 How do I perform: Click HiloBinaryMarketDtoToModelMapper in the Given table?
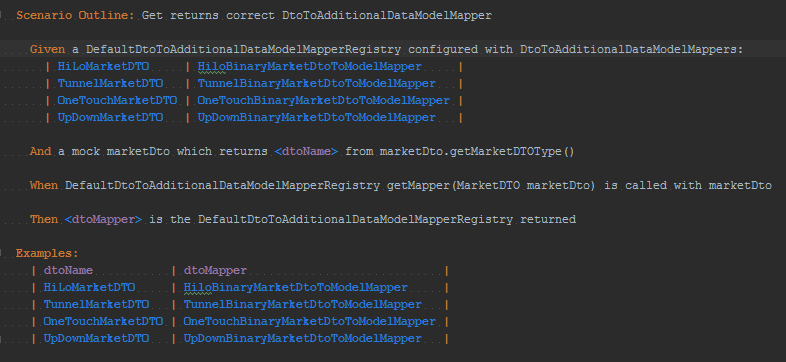tap(309, 67)
